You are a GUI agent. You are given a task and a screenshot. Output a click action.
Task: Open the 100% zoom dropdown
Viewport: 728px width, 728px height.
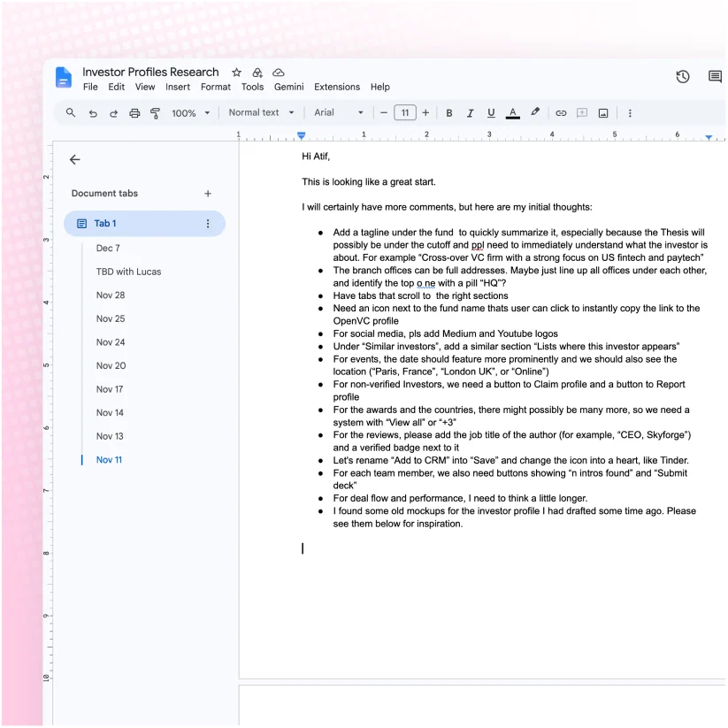coord(190,113)
